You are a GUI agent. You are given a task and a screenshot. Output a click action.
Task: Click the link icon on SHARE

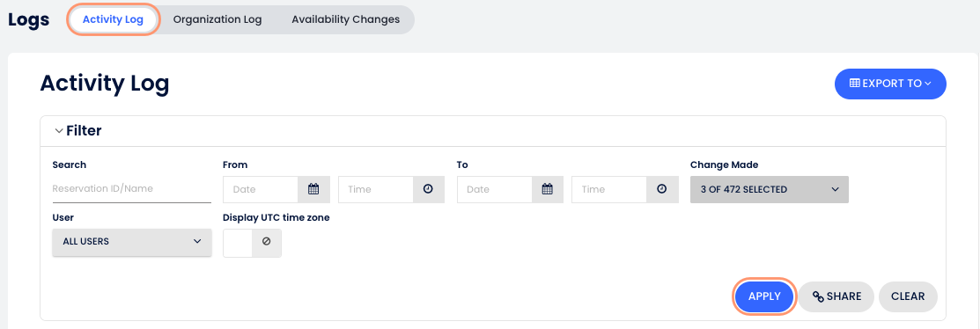tap(817, 297)
